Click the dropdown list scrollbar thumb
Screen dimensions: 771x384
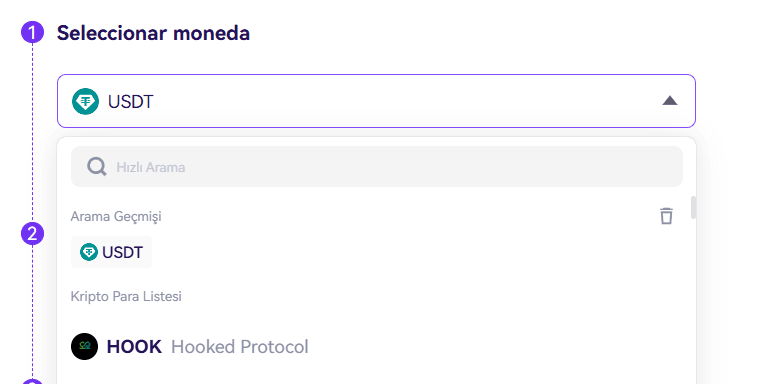point(693,207)
